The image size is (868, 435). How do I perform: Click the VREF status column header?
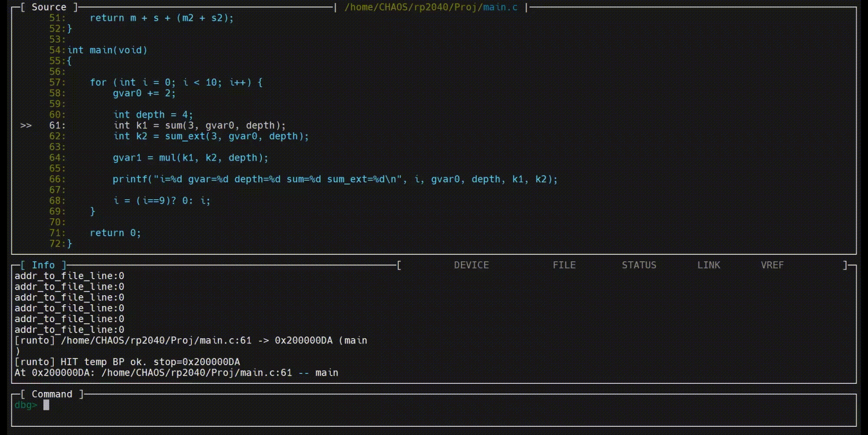(772, 265)
